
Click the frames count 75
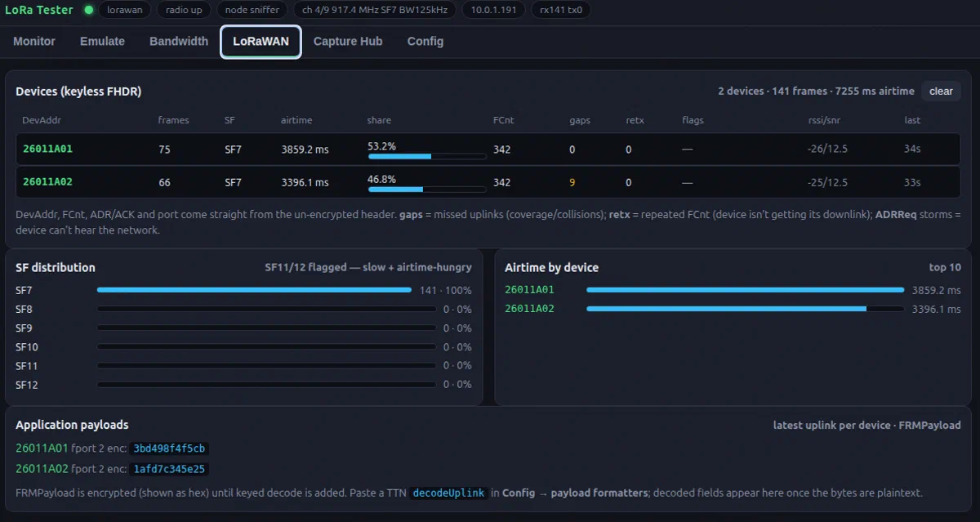click(164, 149)
